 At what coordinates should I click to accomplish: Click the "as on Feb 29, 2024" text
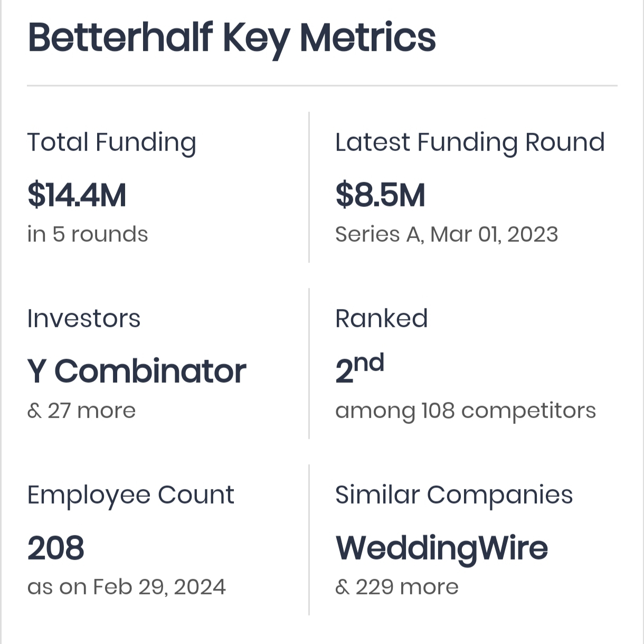coord(126,587)
